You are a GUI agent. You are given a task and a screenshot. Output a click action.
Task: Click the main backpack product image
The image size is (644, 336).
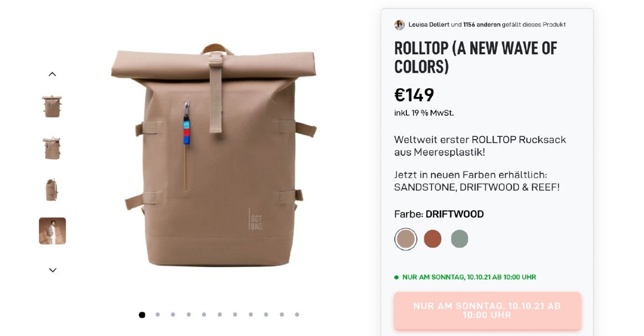pos(214,155)
